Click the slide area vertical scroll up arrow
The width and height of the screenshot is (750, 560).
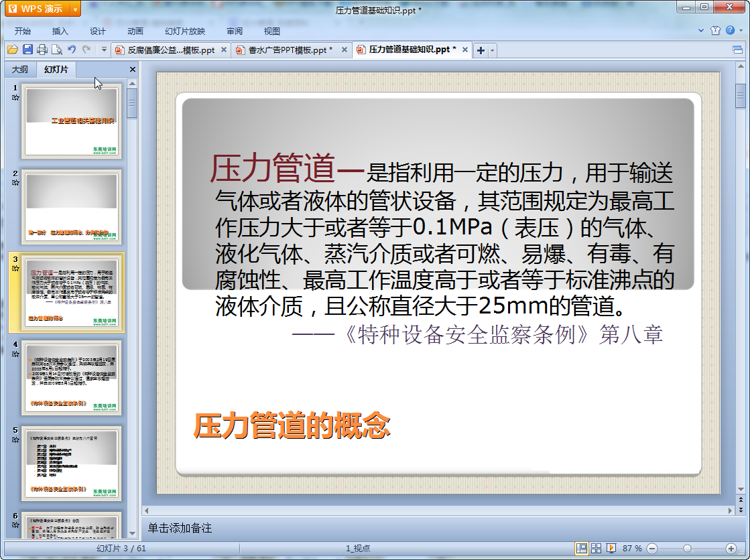click(x=741, y=66)
